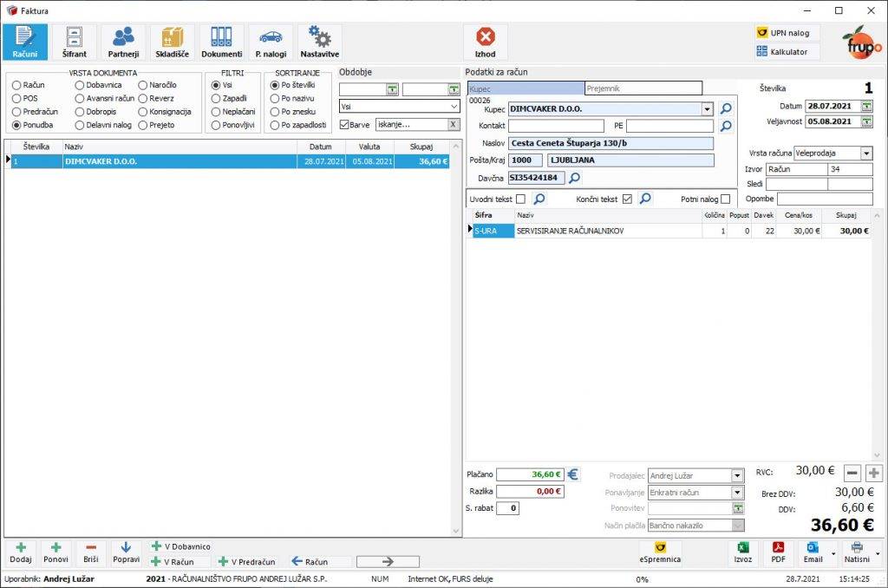The width and height of the screenshot is (888, 588).
Task: Switch to the Prejemnik tab
Action: tap(643, 88)
